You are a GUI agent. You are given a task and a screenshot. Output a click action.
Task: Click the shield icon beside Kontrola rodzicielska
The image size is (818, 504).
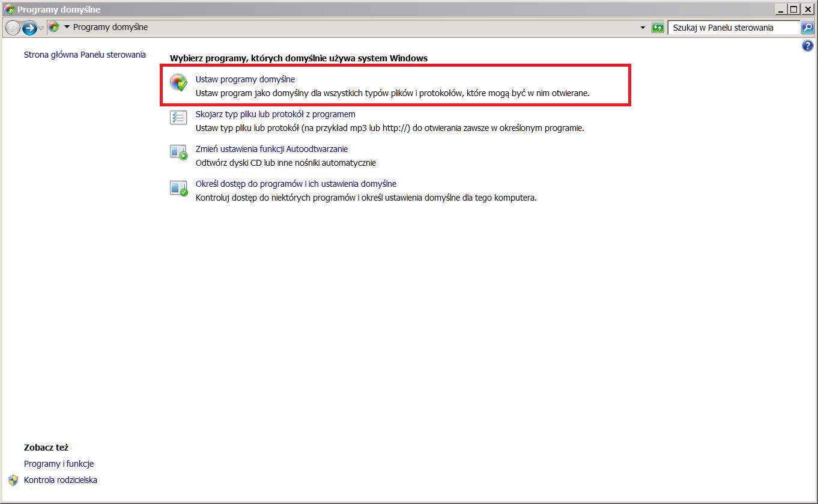[13, 480]
